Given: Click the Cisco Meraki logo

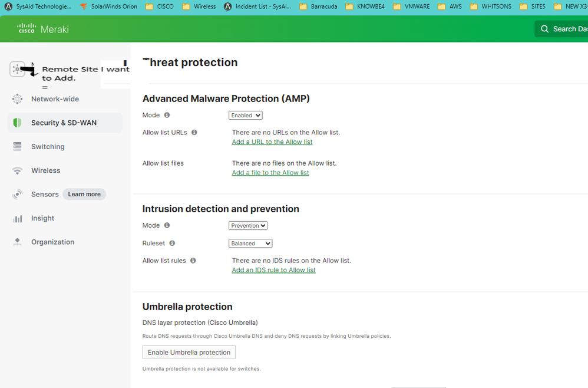Looking at the screenshot, I should pyautogui.click(x=42, y=29).
